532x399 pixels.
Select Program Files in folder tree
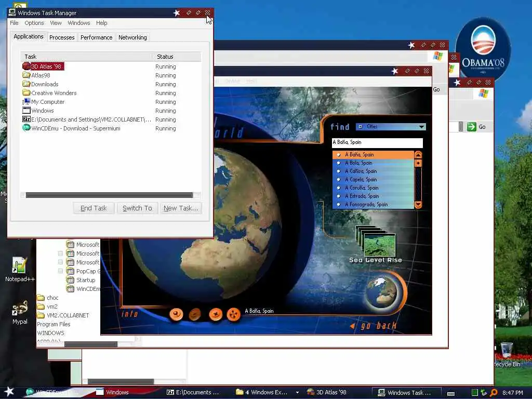[54, 324]
